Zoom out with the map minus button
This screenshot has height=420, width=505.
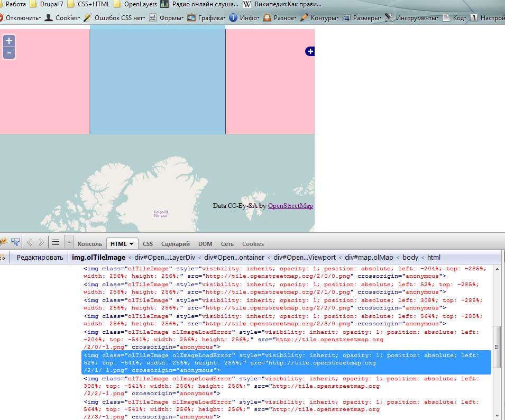click(9, 53)
